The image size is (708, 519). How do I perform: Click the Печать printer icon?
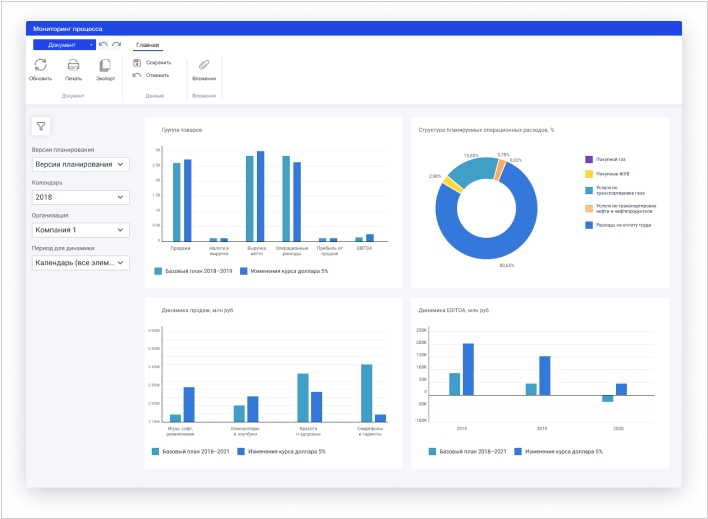point(73,65)
